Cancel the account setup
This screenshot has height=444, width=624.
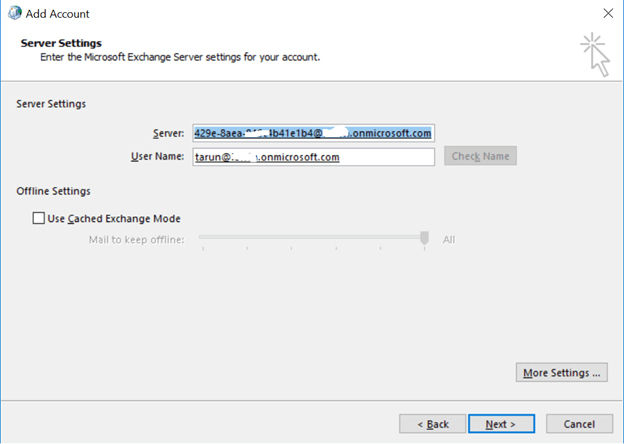(579, 424)
